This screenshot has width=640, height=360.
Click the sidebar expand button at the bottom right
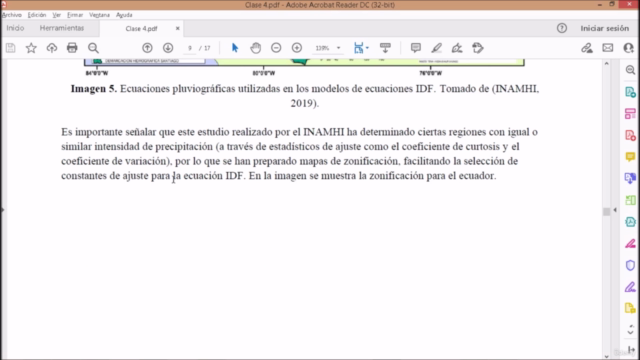(631, 350)
